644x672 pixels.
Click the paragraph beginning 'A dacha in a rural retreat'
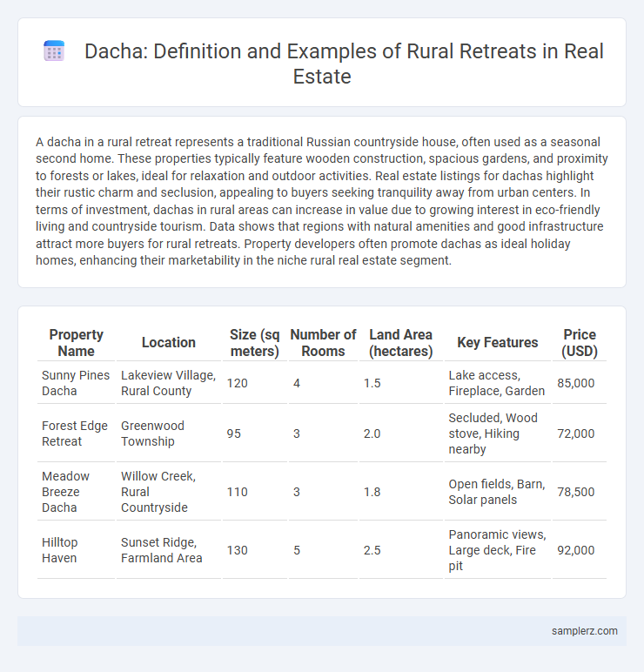point(322,201)
